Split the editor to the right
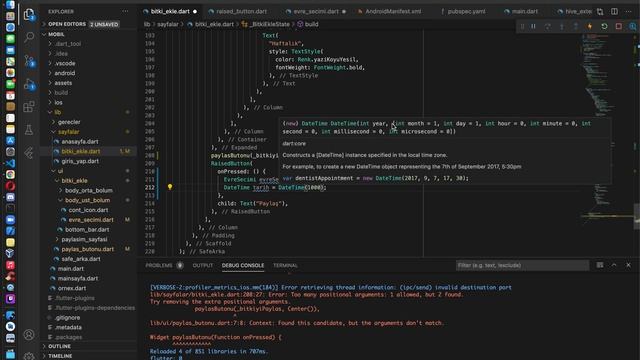 pos(614,11)
